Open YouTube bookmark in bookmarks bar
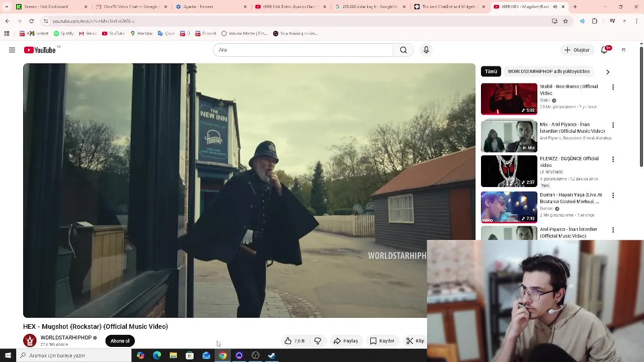 113,34
